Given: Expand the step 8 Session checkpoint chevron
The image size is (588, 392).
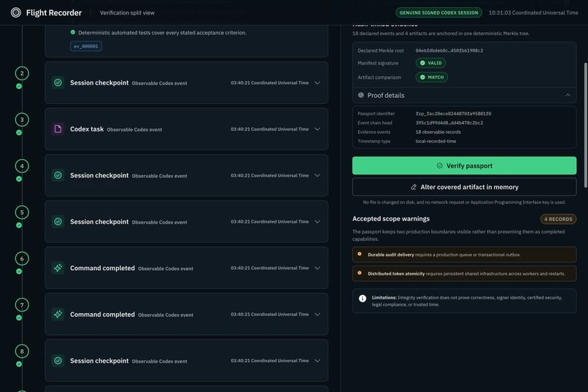Looking at the screenshot, I should pos(317,361).
